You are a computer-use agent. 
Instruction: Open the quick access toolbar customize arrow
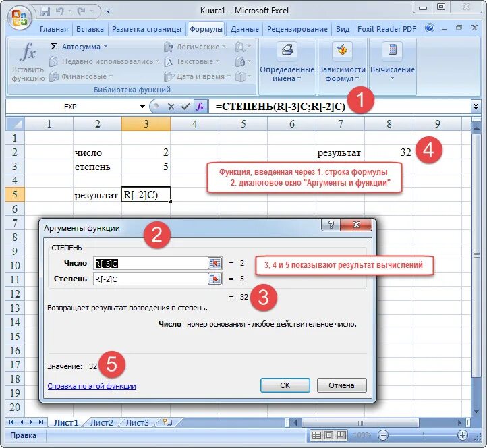(x=108, y=11)
